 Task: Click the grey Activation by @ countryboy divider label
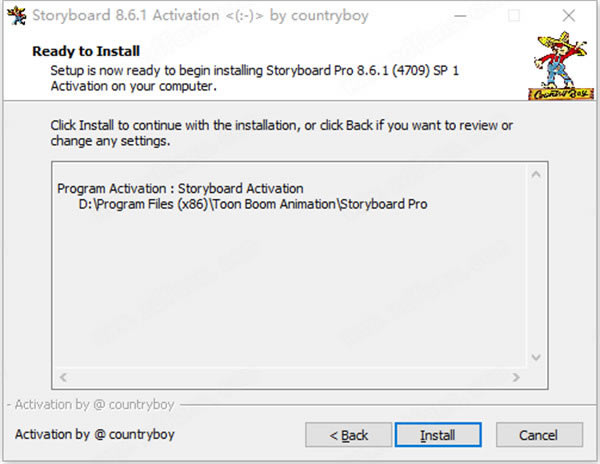[94, 404]
